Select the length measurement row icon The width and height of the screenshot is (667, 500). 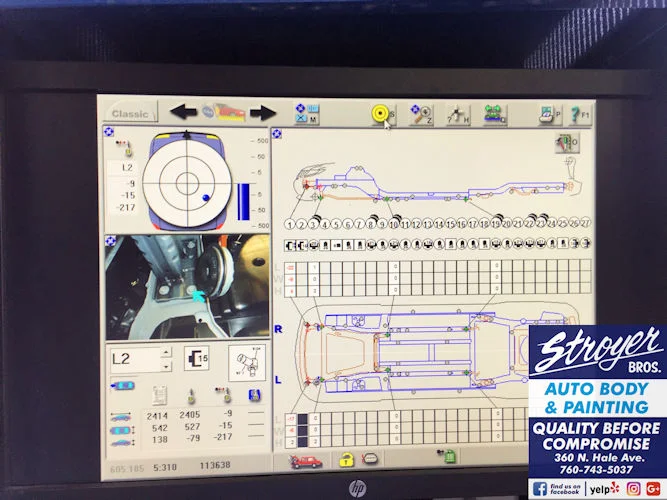121,417
